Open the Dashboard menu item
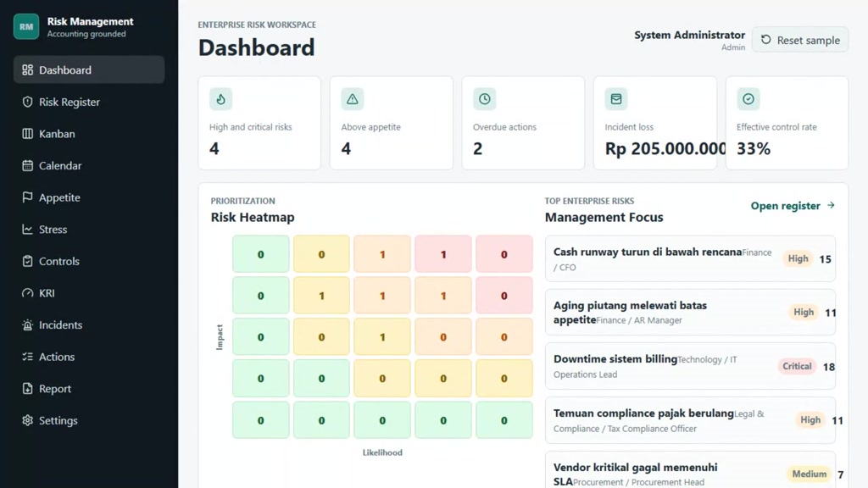 88,69
